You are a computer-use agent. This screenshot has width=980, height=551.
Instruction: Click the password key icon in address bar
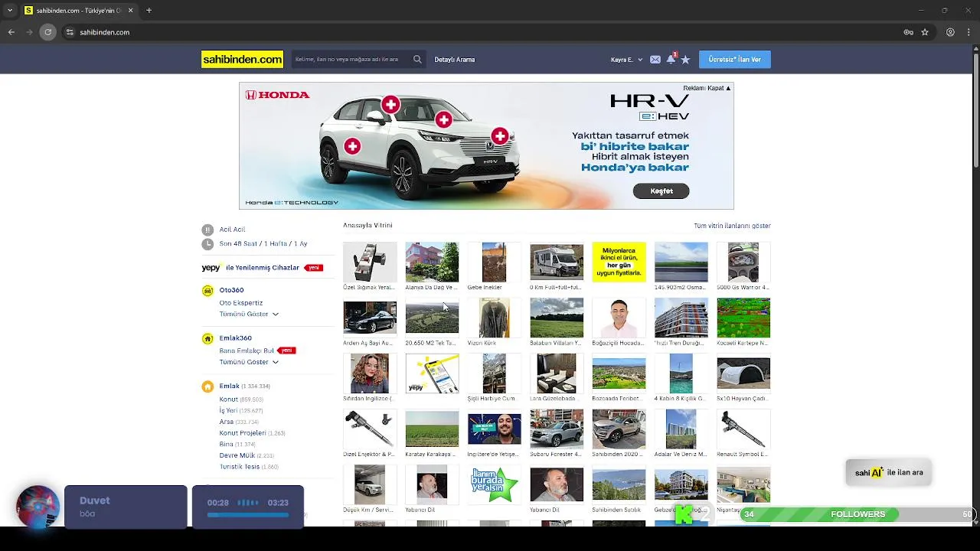click(x=908, y=32)
